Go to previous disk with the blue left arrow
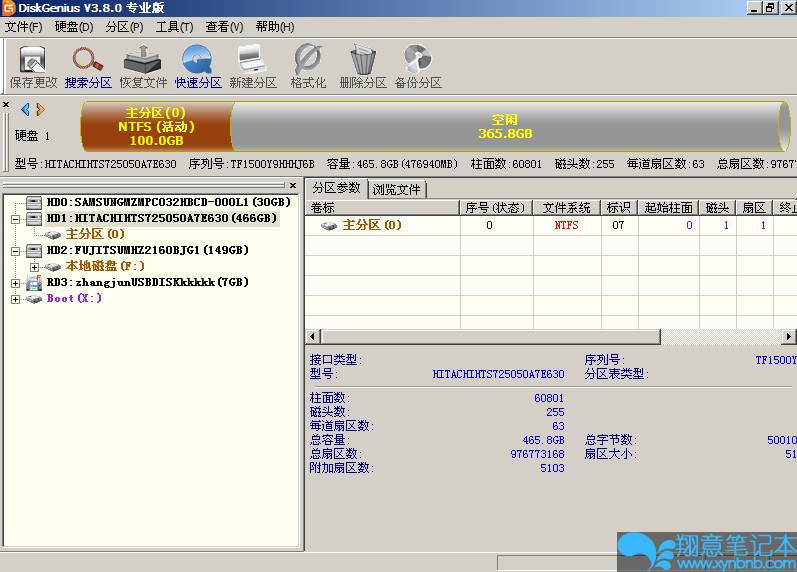This screenshot has height=572, width=797. (25, 109)
